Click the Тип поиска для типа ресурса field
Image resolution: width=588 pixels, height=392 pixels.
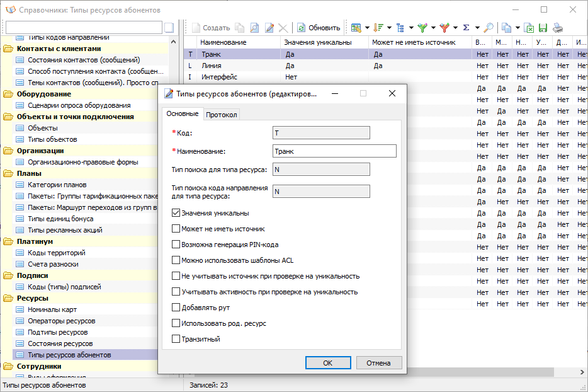321,170
